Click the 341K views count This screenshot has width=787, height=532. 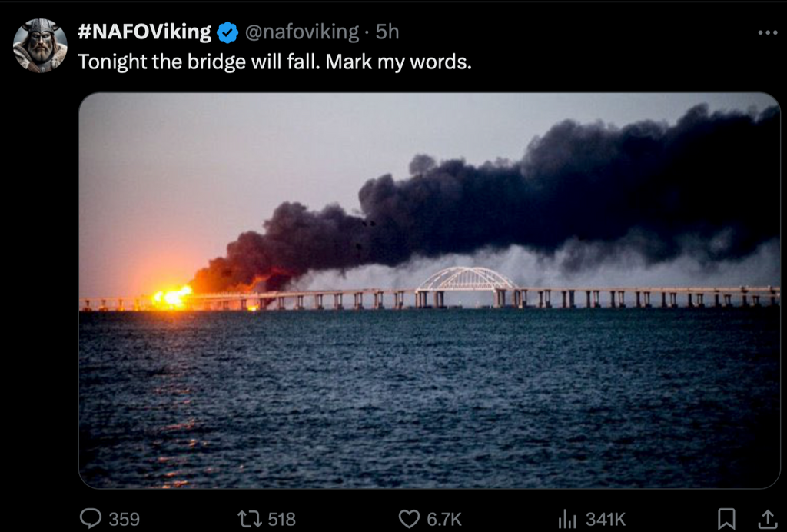click(x=606, y=519)
